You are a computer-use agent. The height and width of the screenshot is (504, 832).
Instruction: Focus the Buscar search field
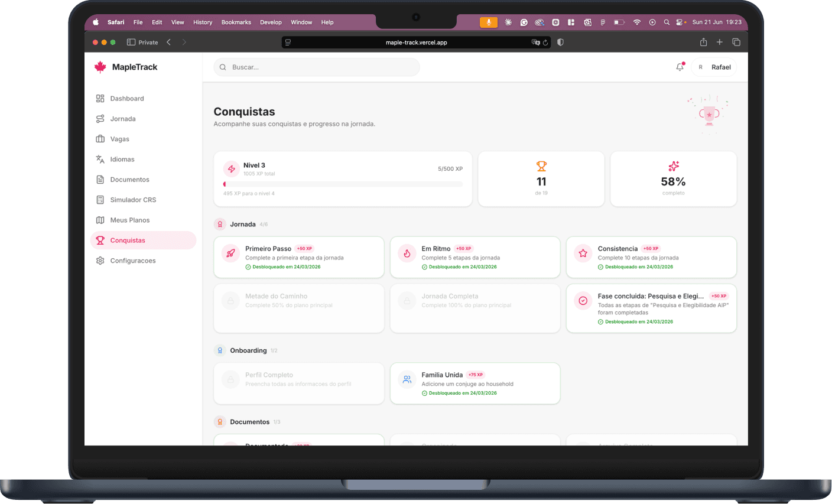[317, 67]
